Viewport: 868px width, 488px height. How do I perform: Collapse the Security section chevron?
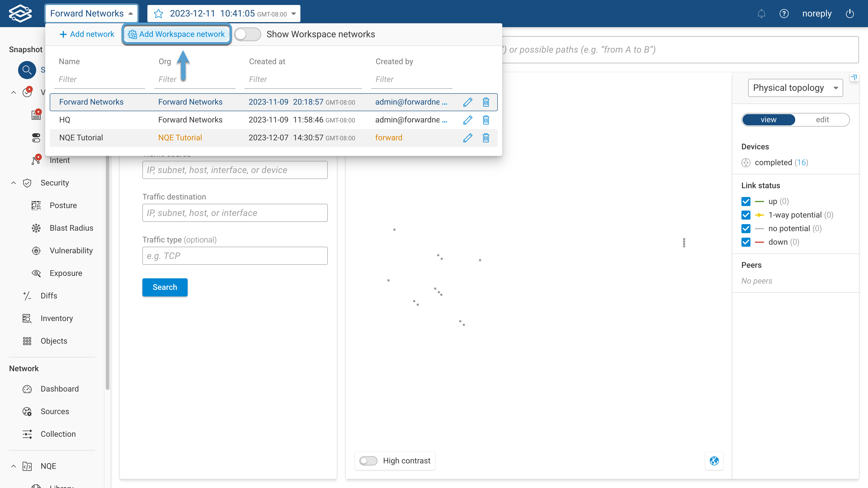[x=14, y=183]
